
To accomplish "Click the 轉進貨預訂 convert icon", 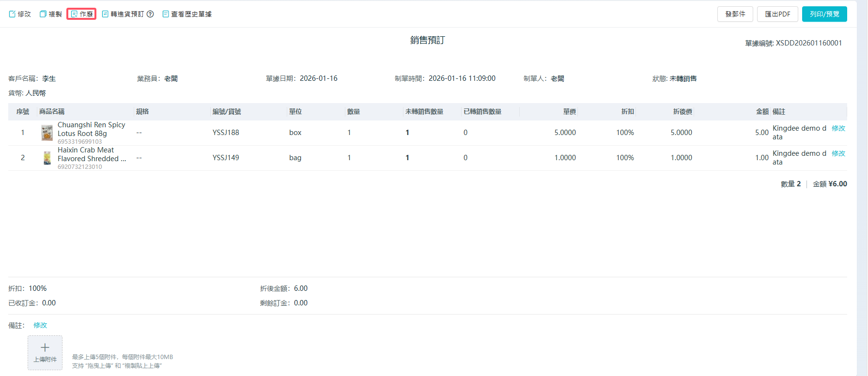I will point(105,14).
